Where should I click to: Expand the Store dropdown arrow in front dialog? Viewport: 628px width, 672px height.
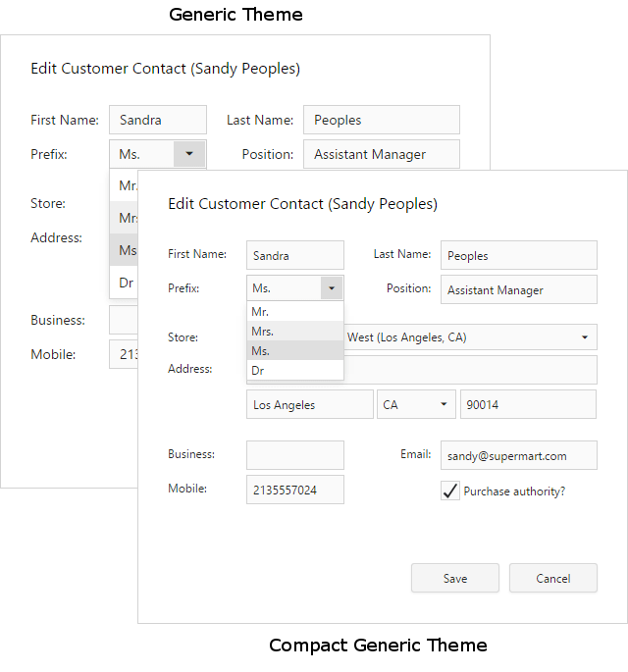(585, 337)
